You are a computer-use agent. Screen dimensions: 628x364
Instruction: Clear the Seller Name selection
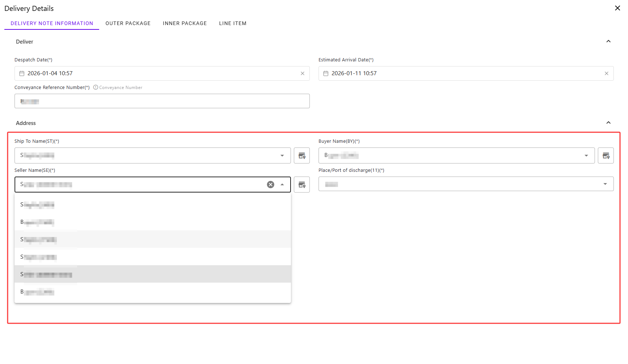coord(271,185)
